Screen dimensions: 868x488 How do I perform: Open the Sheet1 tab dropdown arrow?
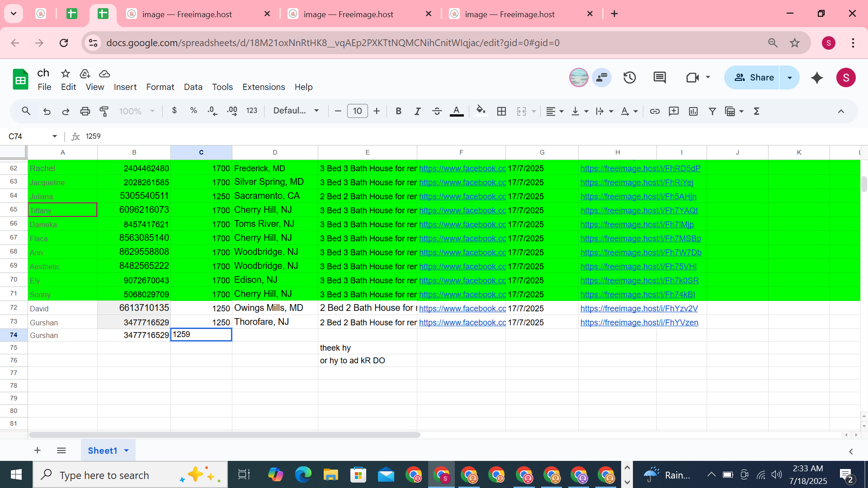pos(127,450)
